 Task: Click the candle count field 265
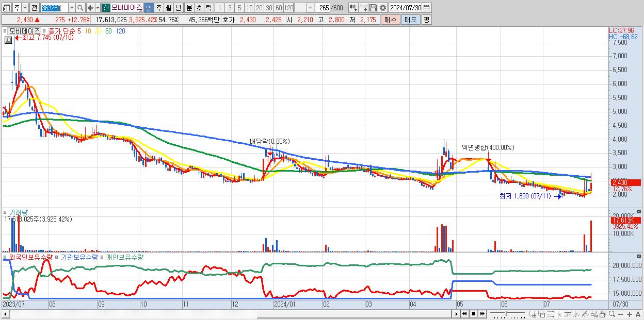(x=323, y=8)
